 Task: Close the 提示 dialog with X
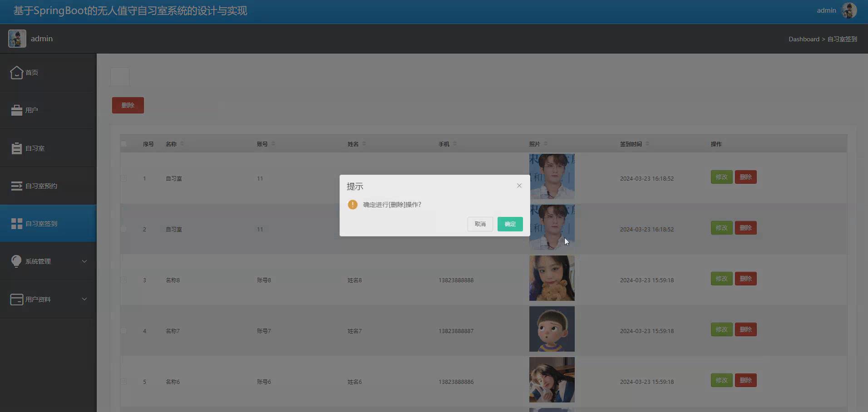coord(519,186)
